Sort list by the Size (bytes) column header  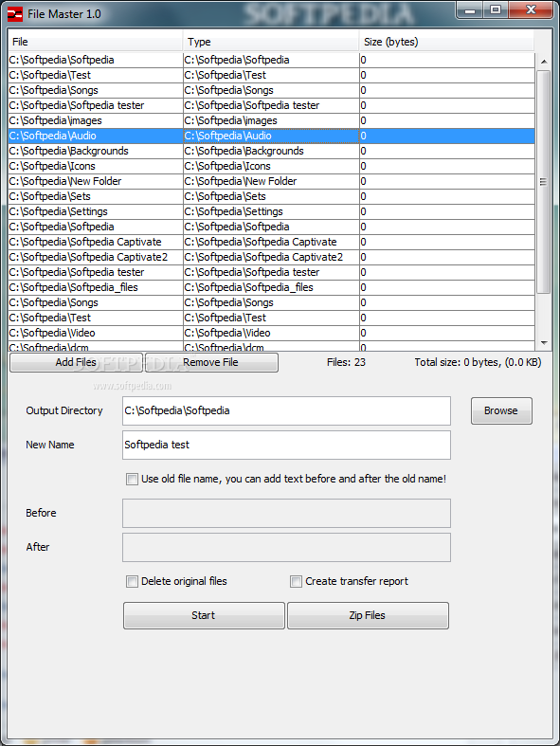click(x=446, y=42)
